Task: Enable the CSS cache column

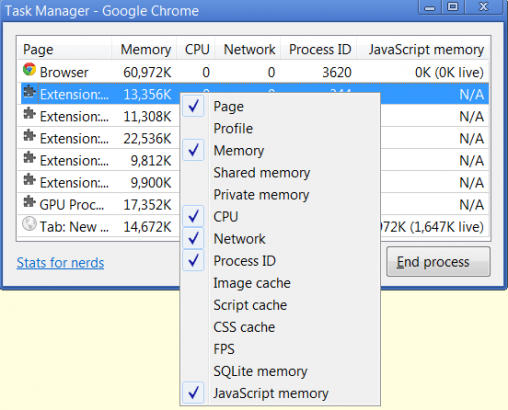Action: tap(244, 327)
